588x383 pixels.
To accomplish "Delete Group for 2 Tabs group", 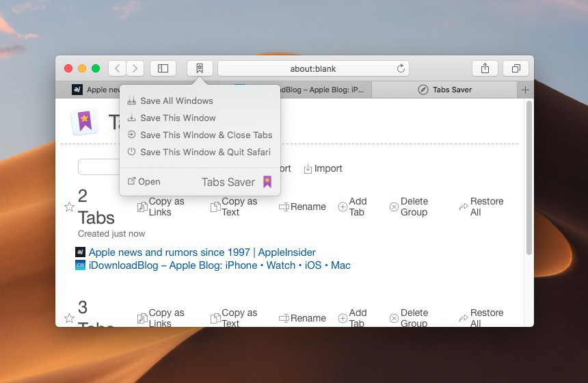I will click(409, 207).
